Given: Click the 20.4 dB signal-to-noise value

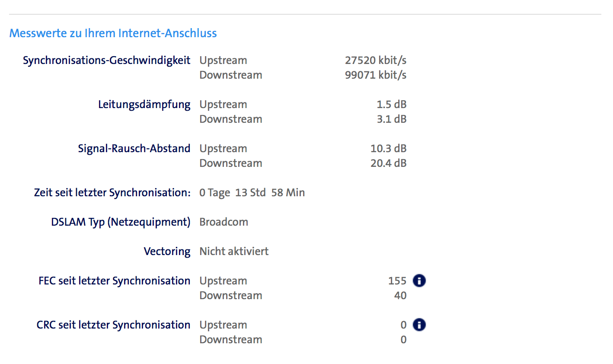Looking at the screenshot, I should tap(388, 163).
